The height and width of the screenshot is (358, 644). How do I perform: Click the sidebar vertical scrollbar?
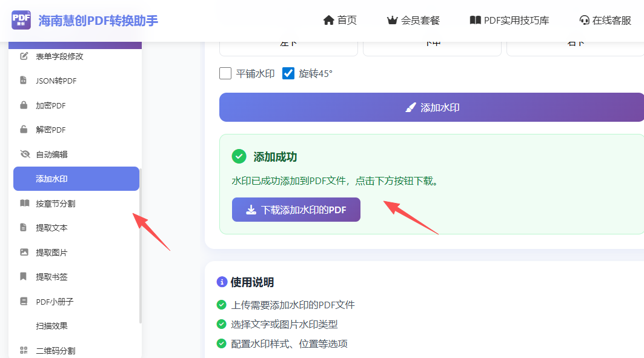tap(141, 245)
